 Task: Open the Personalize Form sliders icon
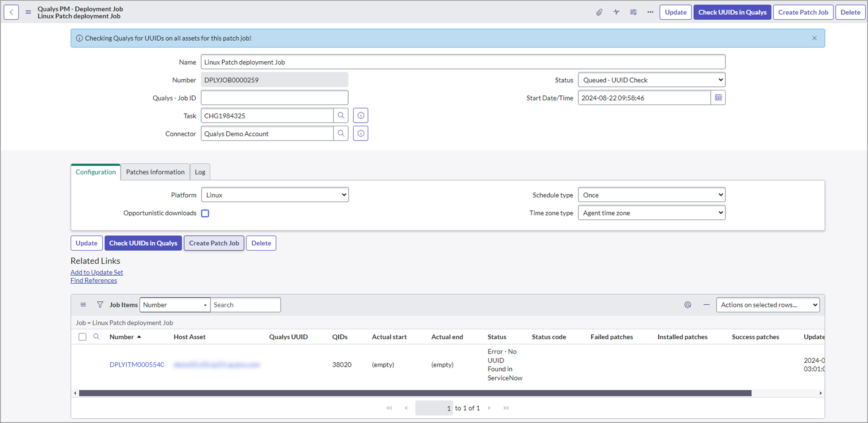click(633, 12)
